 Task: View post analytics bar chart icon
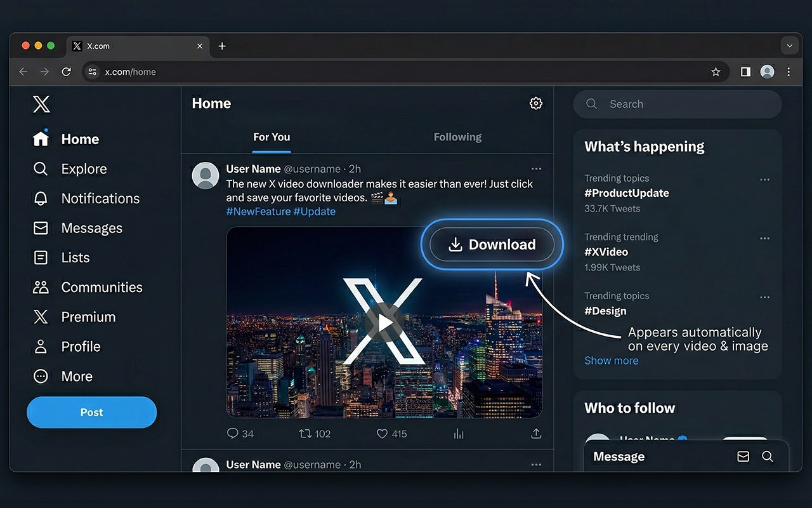click(x=459, y=434)
